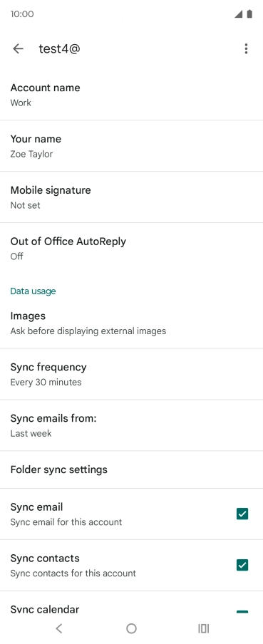Toggle the Sync contacts checkbox

pyautogui.click(x=242, y=565)
